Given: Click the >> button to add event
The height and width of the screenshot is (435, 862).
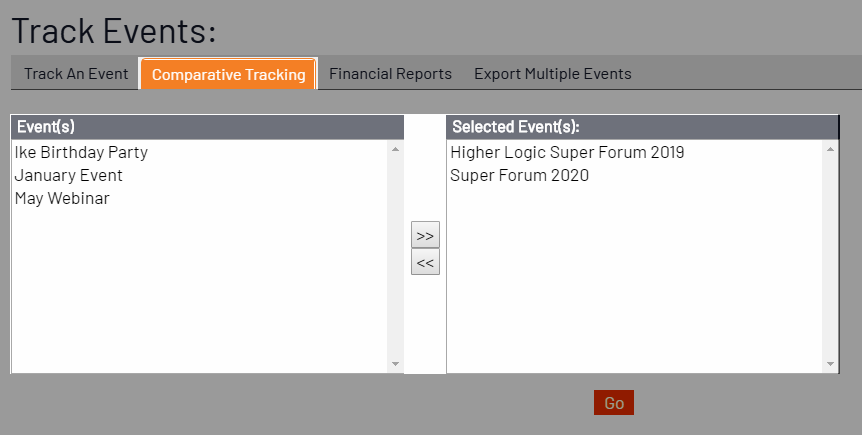Looking at the screenshot, I should pyautogui.click(x=425, y=235).
